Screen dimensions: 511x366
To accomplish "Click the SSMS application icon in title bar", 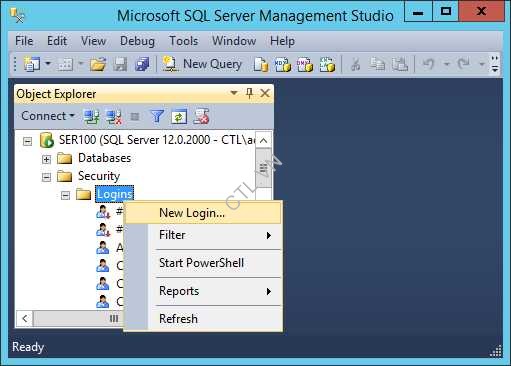I will 17,15.
